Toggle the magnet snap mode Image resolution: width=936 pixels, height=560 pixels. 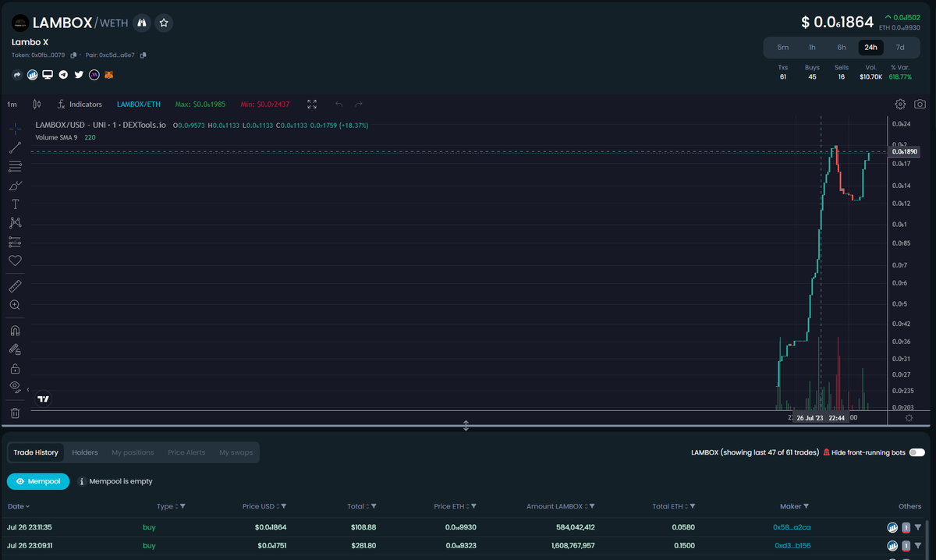coord(15,331)
